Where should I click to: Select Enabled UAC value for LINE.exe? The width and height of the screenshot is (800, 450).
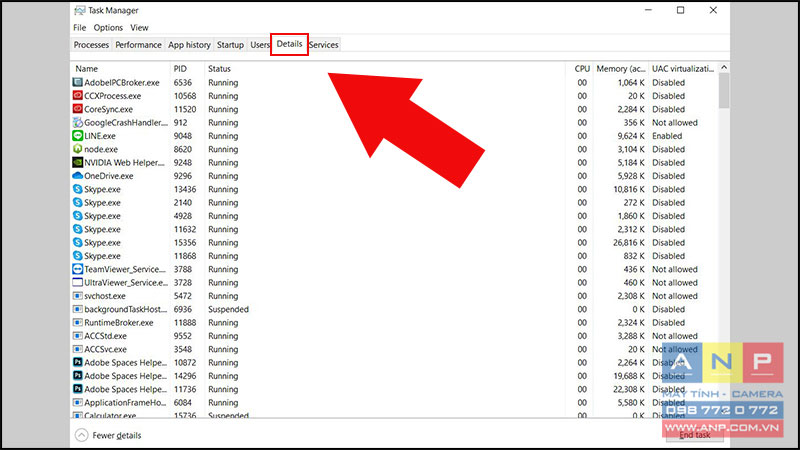coord(667,136)
